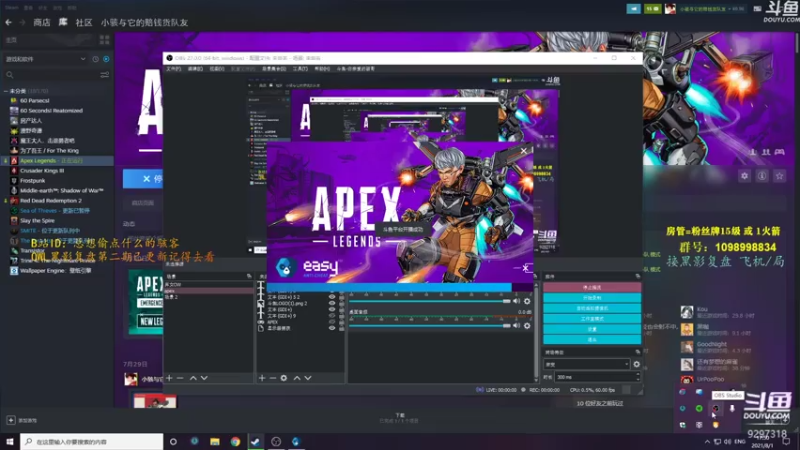Viewport: 800px width, 450px height.
Task: Switch Steam library to grid view
Action: click(105, 40)
